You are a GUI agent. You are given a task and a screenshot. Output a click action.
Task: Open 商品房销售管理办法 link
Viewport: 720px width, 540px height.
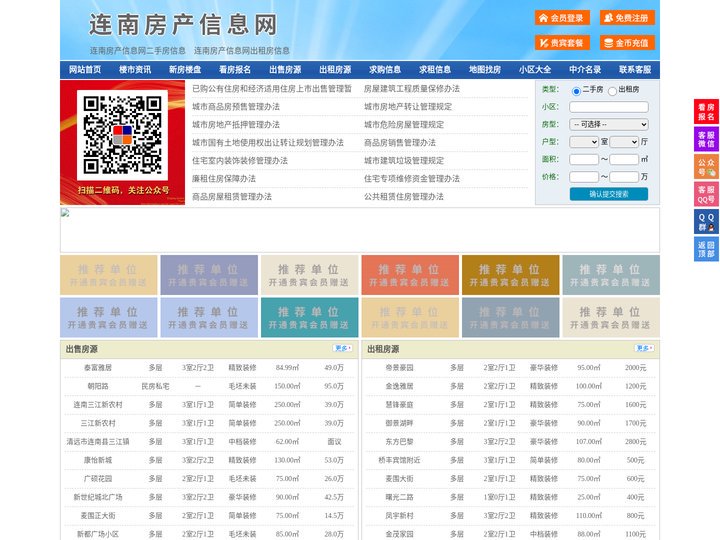399,142
